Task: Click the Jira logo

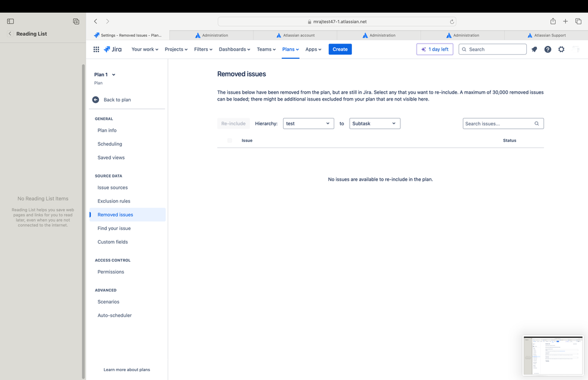Action: tap(112, 49)
